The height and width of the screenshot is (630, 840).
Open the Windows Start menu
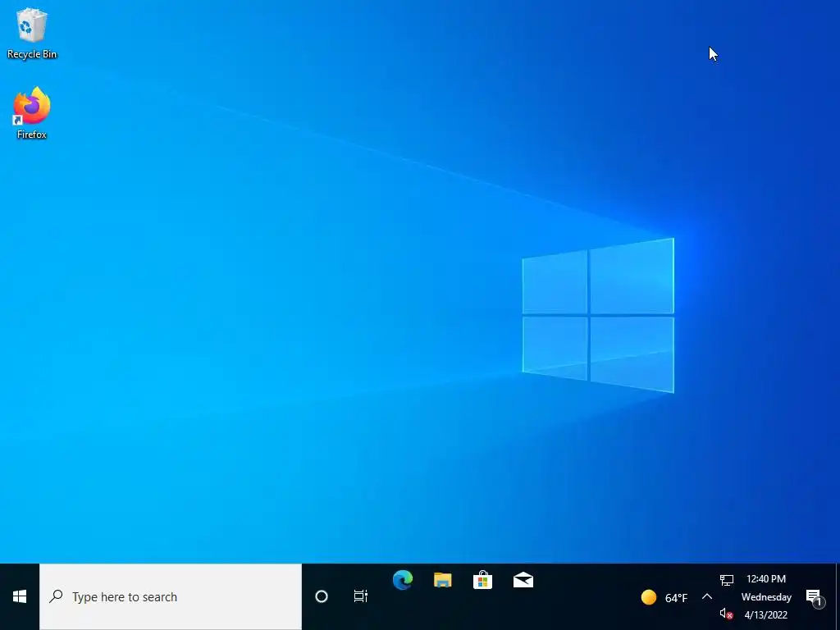[20, 596]
